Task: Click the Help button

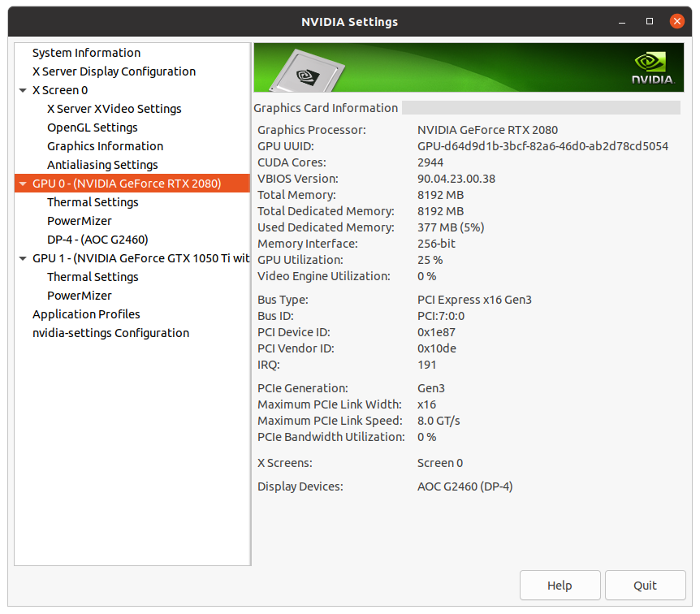Action: click(x=560, y=585)
